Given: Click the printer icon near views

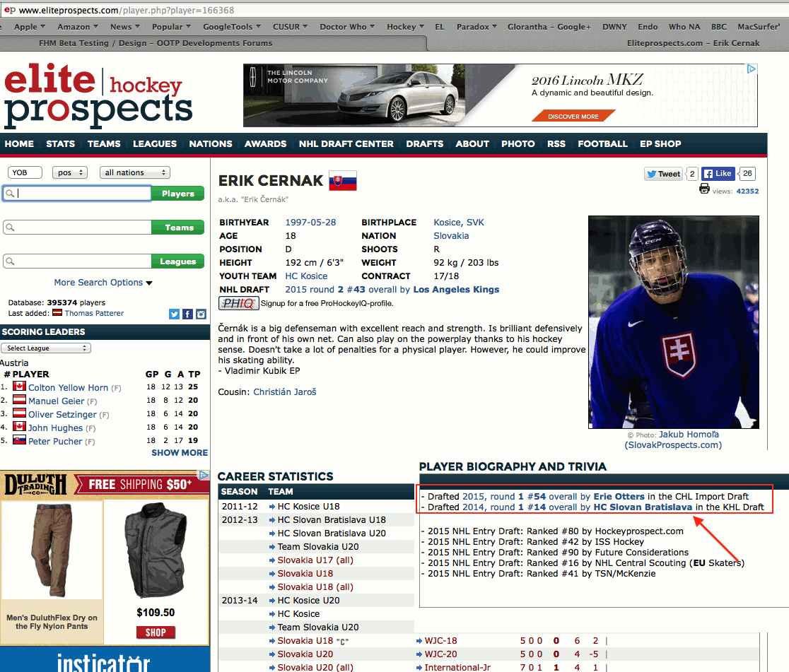Looking at the screenshot, I should pyautogui.click(x=704, y=189).
